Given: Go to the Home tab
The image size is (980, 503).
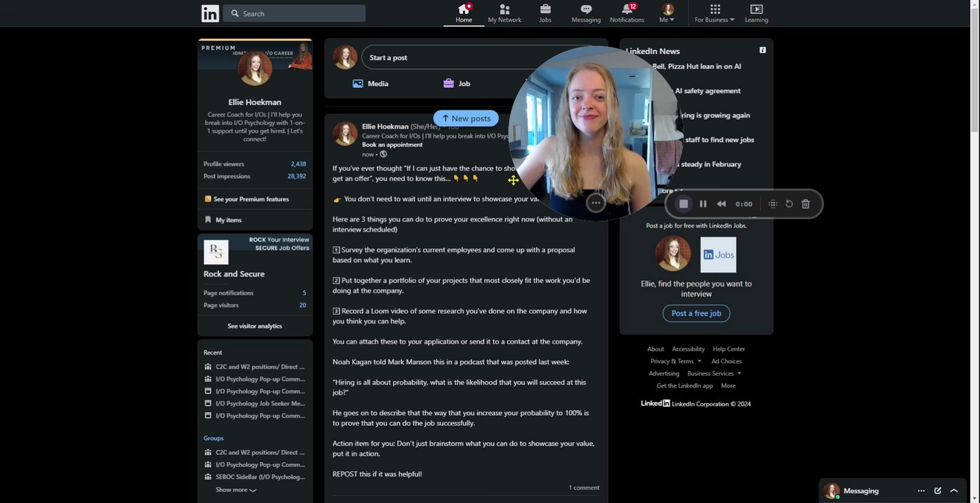Looking at the screenshot, I should pos(464,13).
